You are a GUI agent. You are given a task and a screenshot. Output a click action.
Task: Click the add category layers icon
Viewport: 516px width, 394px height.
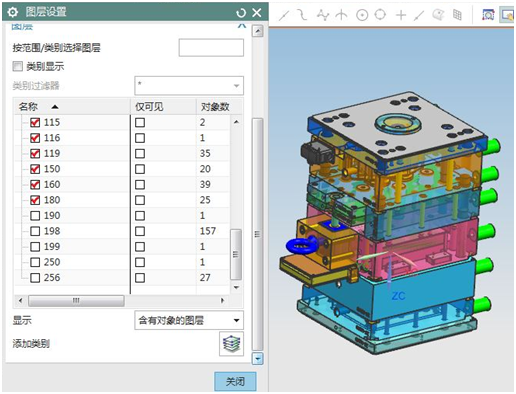click(x=231, y=343)
